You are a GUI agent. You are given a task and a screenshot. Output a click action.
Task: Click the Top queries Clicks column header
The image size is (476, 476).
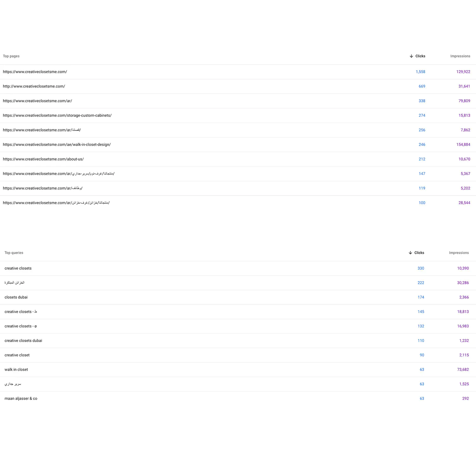click(419, 253)
